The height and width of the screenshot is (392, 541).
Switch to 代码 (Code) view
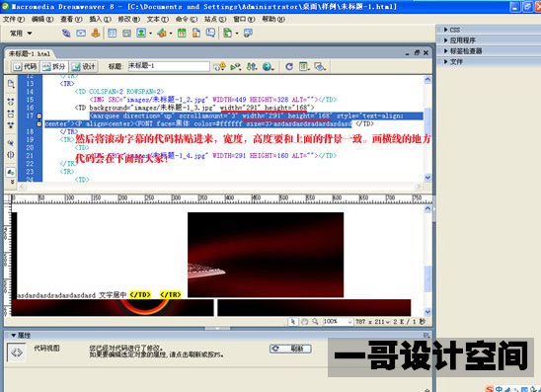pos(26,66)
